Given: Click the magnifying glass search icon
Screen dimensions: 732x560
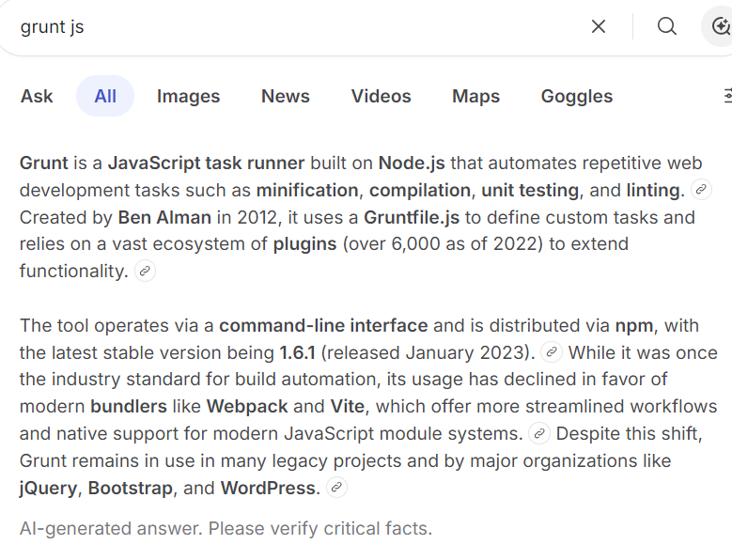Looking at the screenshot, I should tap(666, 26).
